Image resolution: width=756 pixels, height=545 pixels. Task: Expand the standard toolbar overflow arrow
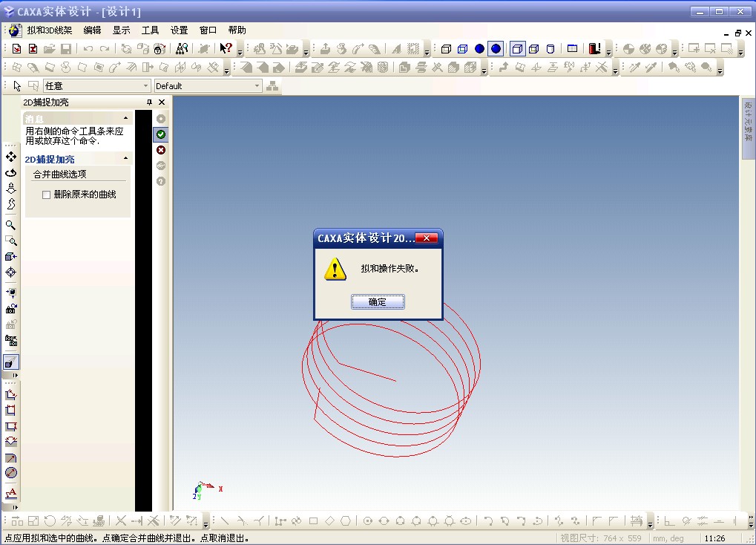(240, 52)
